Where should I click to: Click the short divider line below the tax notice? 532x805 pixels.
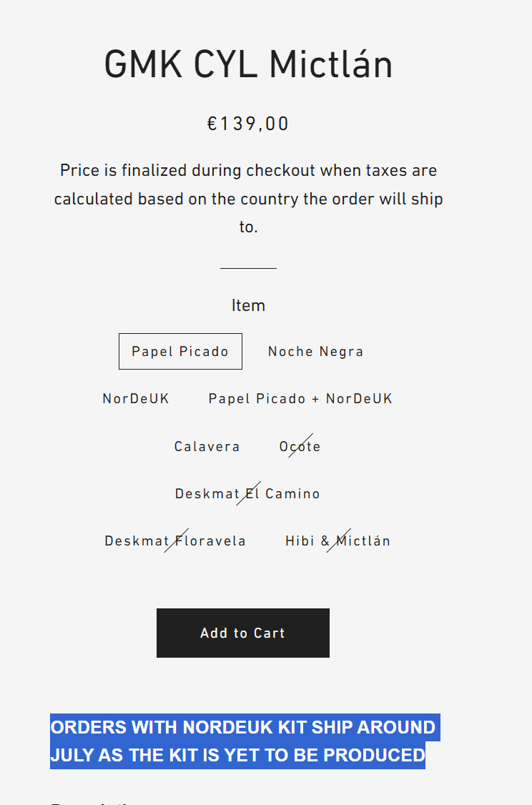[248, 268]
